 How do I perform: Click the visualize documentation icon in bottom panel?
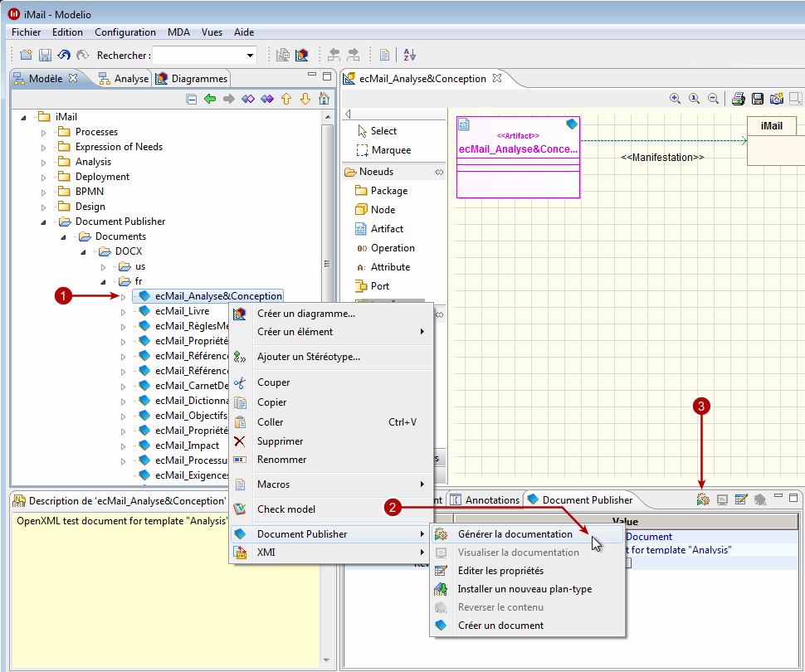(722, 499)
